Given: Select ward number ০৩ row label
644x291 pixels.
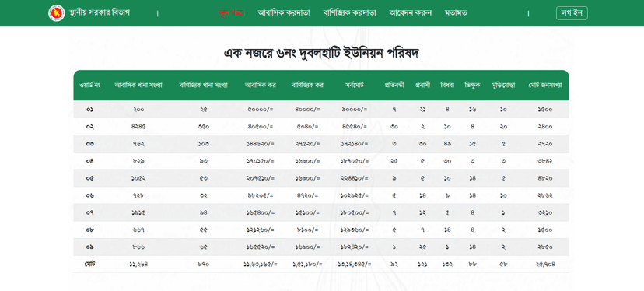Looking at the screenshot, I should pyautogui.click(x=90, y=144).
